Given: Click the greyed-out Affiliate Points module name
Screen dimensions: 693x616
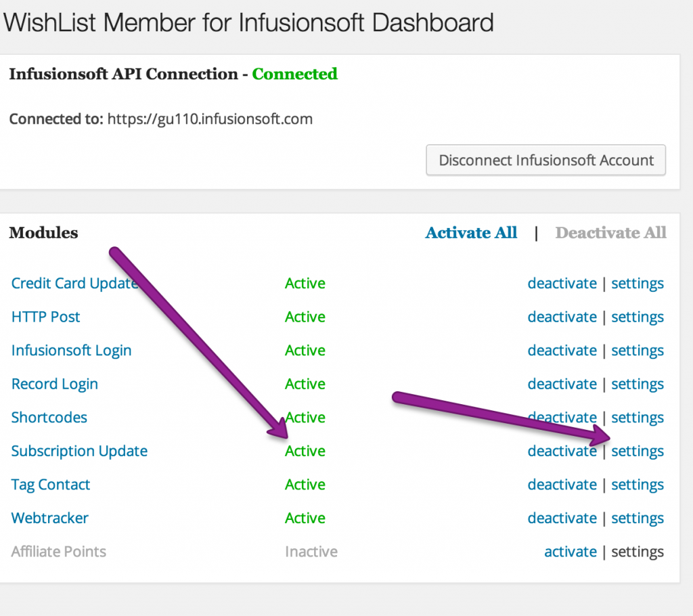Looking at the screenshot, I should point(59,552).
